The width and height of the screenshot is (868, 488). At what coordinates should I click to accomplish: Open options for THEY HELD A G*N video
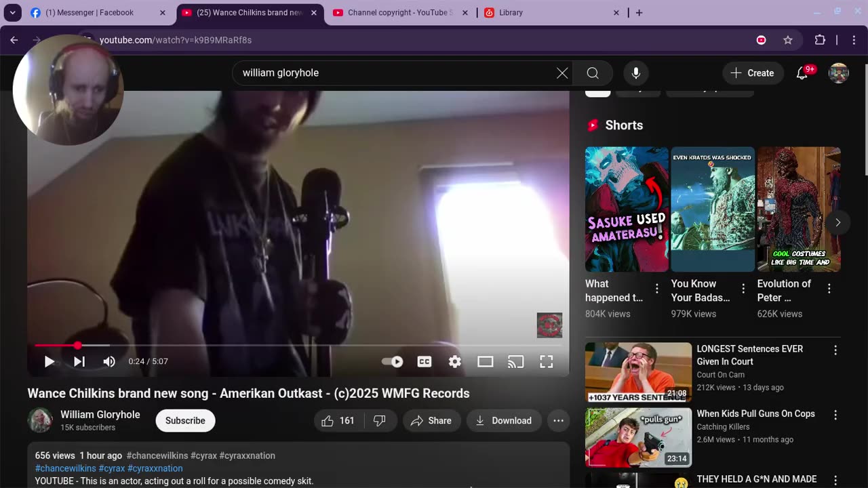pos(835,480)
